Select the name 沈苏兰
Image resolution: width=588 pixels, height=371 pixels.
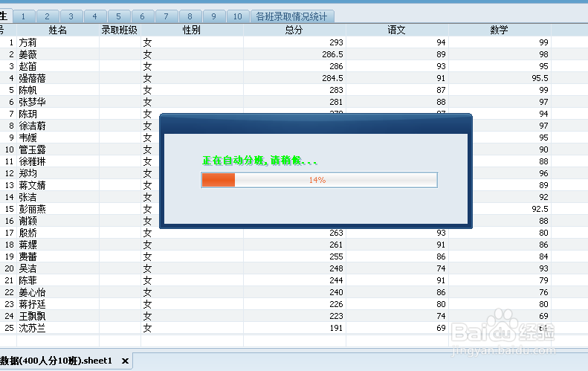32,328
